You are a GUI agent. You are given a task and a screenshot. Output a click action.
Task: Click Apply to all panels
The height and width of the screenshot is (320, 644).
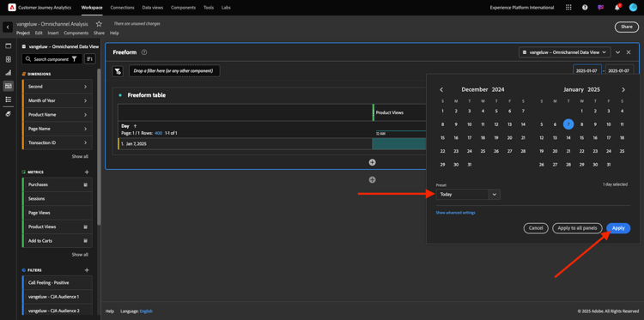(577, 228)
